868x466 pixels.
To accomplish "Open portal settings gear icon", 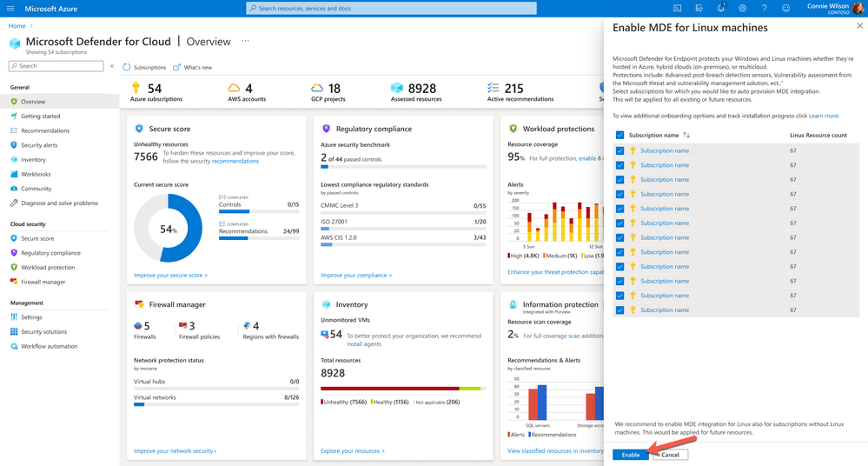I will (x=742, y=9).
